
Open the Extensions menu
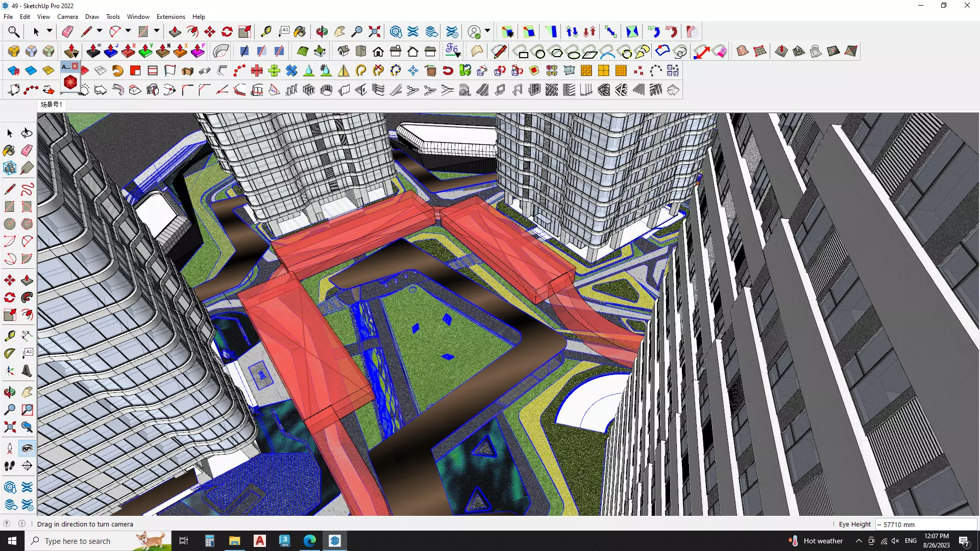pyautogui.click(x=170, y=16)
